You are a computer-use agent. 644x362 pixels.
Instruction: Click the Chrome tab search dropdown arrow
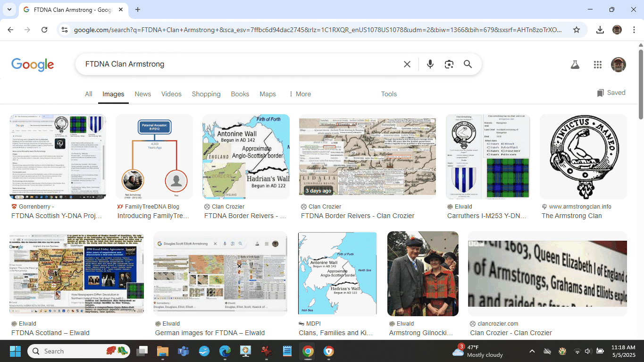9,9
